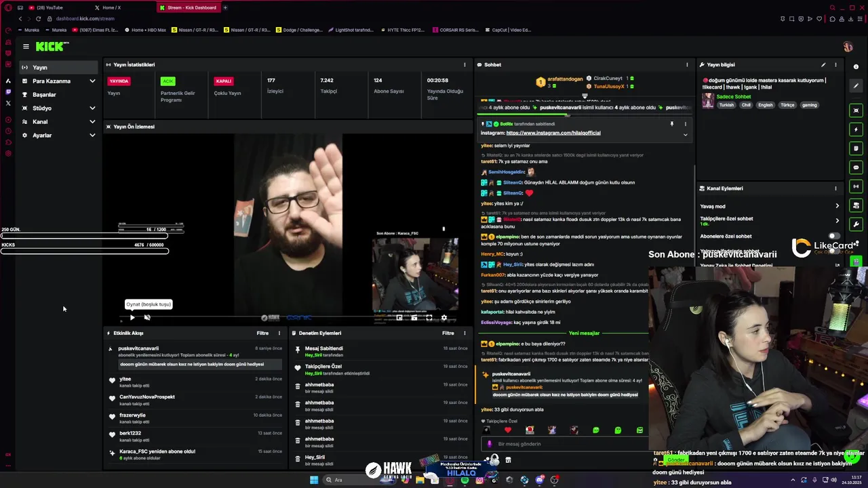Open Etkinlik Akışı three-dot options
This screenshot has width=868, height=488.
279,333
